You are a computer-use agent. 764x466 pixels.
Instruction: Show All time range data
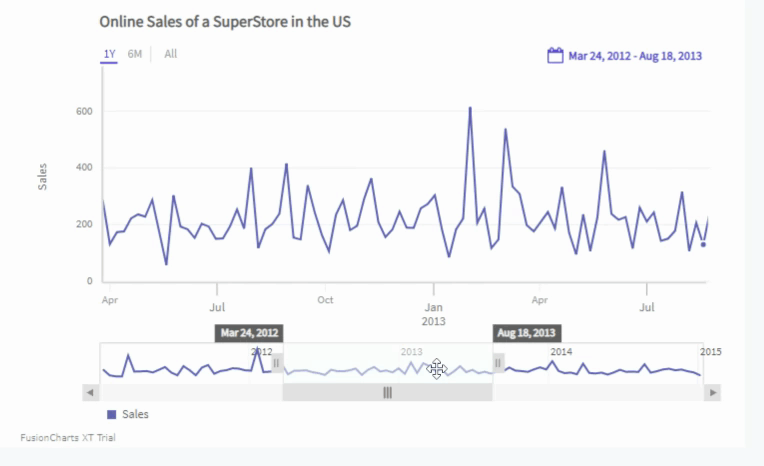pos(171,54)
